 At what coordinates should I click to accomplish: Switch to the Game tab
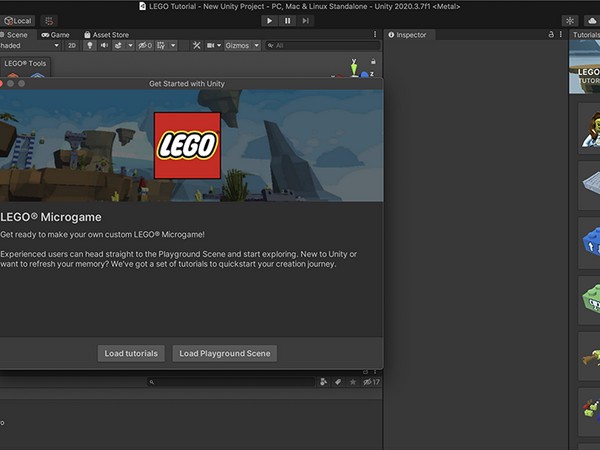[56, 34]
